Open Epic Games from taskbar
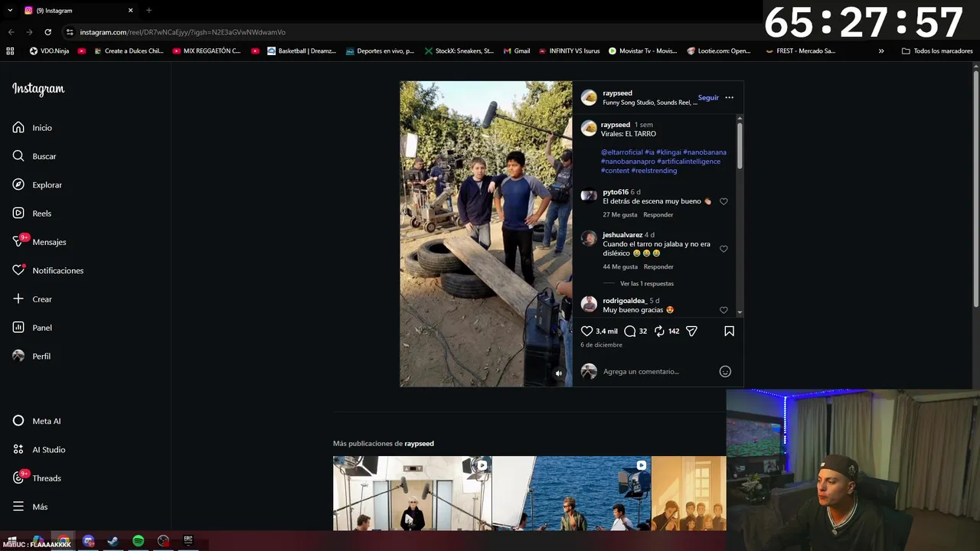The width and height of the screenshot is (980, 551). click(188, 541)
